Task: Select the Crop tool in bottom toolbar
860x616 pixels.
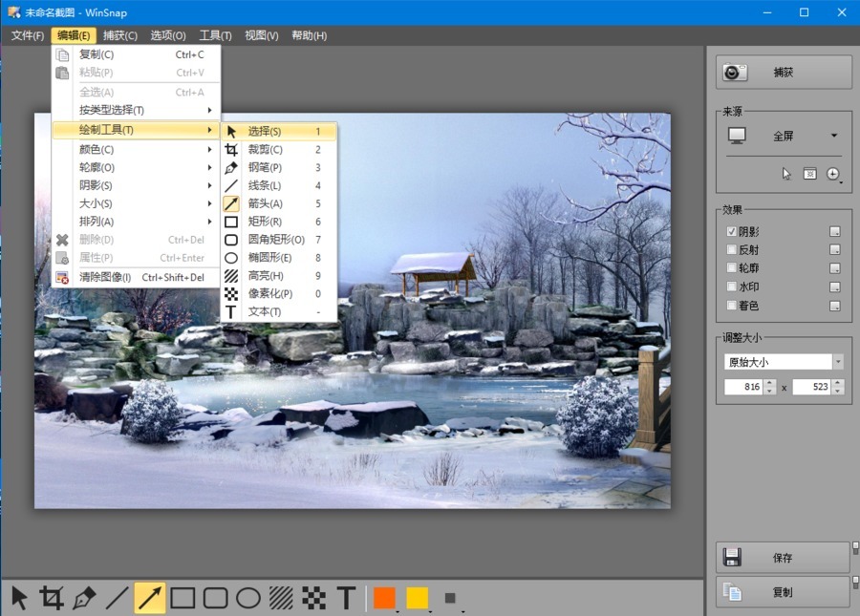Action: coord(52,598)
